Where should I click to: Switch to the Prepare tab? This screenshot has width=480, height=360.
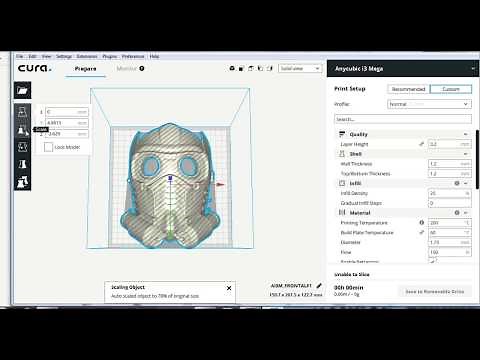[x=85, y=69]
